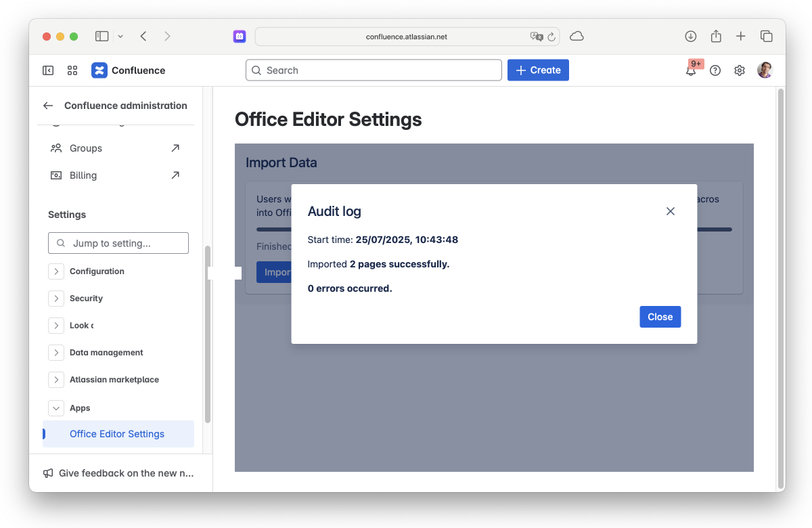Click the purple extension icon

click(240, 37)
